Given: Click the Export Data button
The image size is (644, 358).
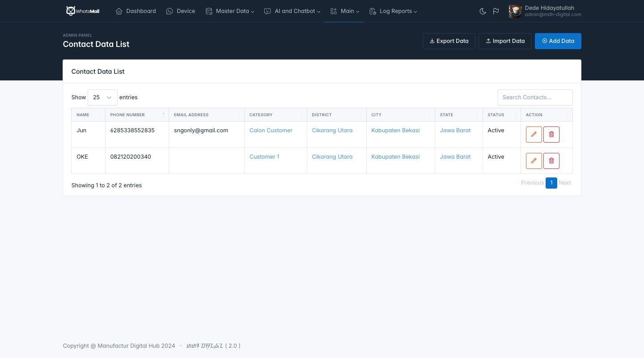Looking at the screenshot, I should coord(449,41).
